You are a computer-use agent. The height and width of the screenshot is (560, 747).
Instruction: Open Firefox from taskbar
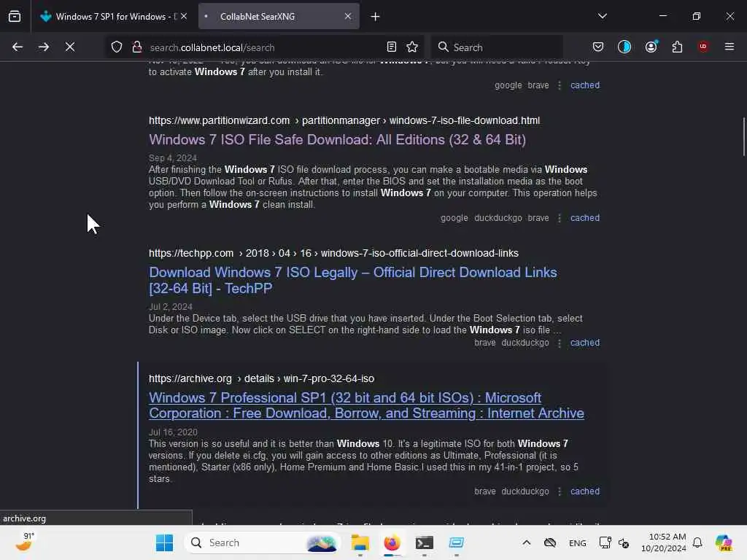(392, 542)
